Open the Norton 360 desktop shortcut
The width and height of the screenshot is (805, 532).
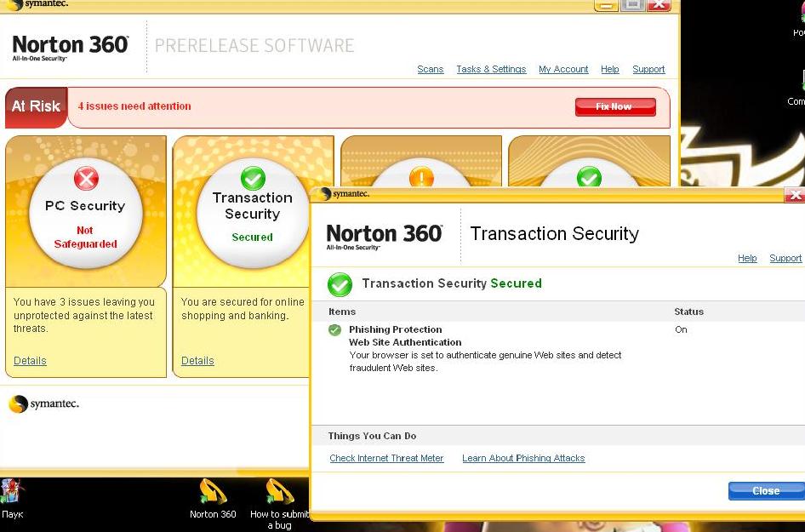213,499
